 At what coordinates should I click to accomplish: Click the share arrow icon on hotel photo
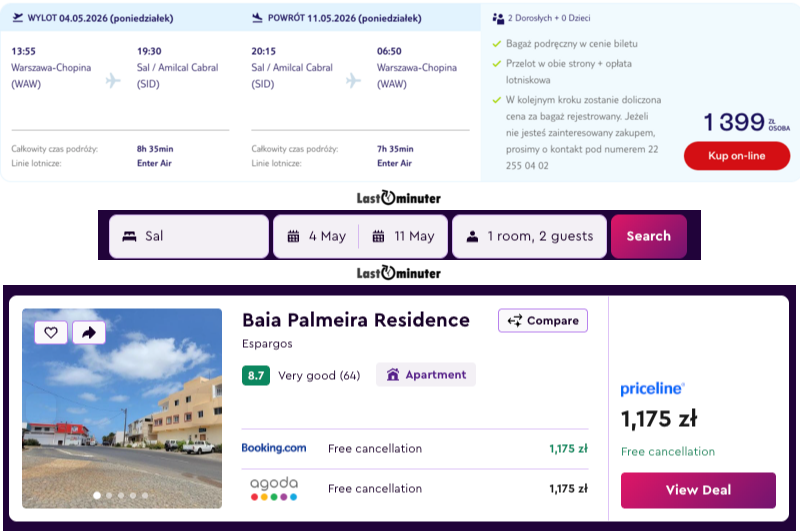[88, 332]
